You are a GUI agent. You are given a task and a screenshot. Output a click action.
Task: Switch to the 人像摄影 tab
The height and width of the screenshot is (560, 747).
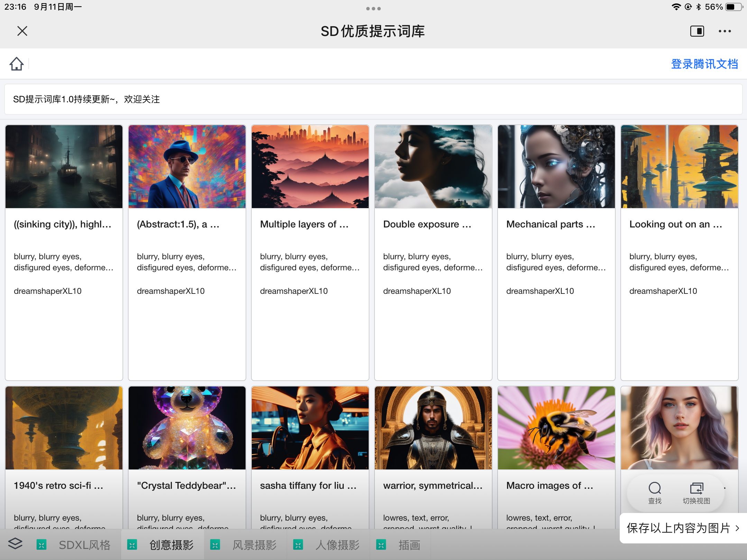tap(337, 545)
